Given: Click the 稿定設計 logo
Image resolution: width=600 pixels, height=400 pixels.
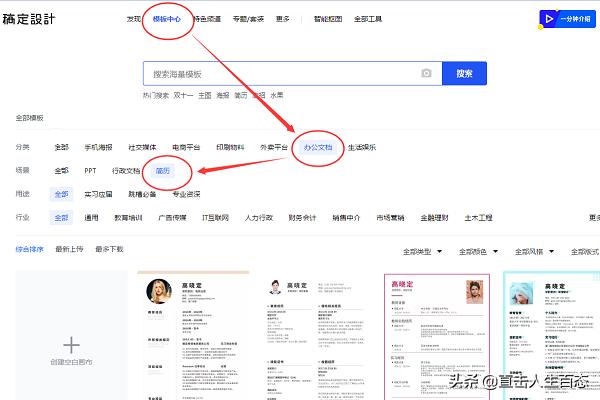Looking at the screenshot, I should coord(29,19).
